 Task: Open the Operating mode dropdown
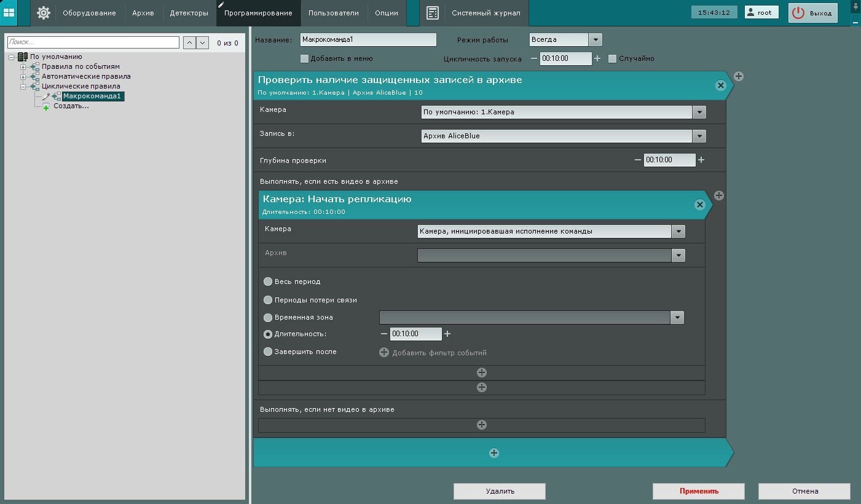click(595, 39)
